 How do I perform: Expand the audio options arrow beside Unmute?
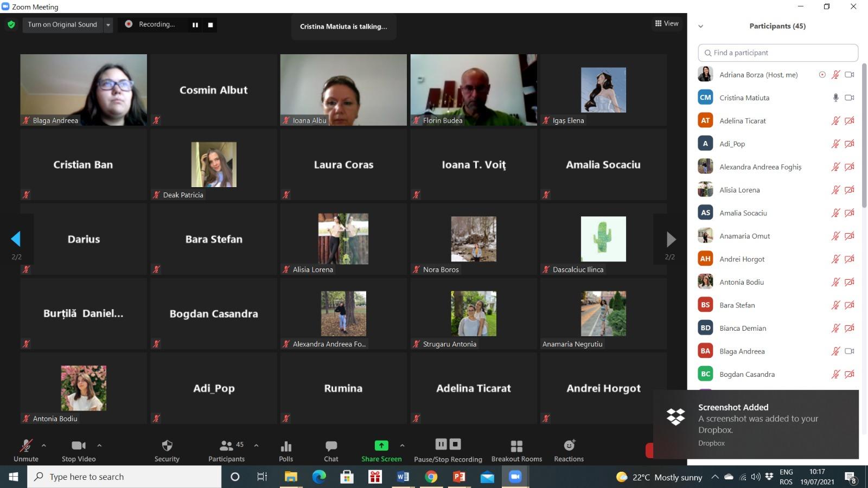coord(44,445)
